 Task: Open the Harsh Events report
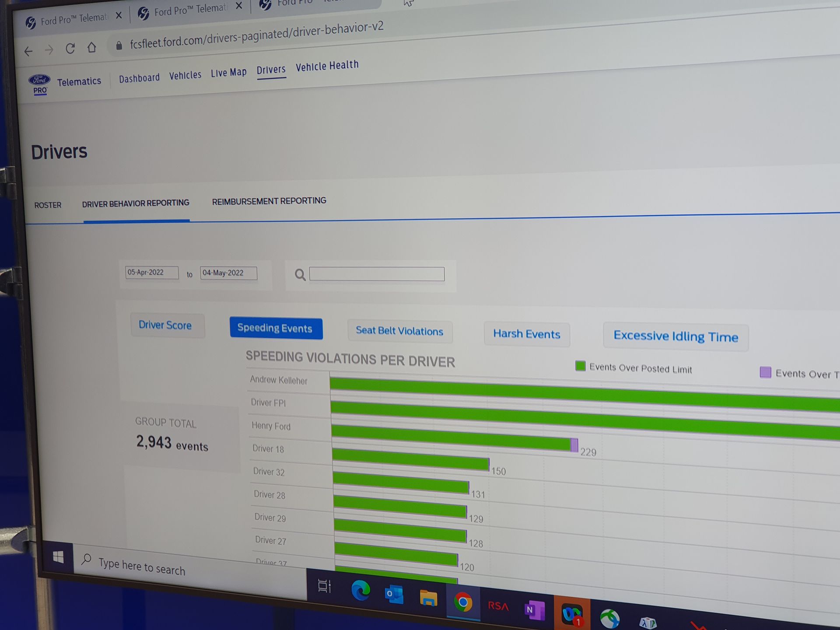tap(526, 334)
